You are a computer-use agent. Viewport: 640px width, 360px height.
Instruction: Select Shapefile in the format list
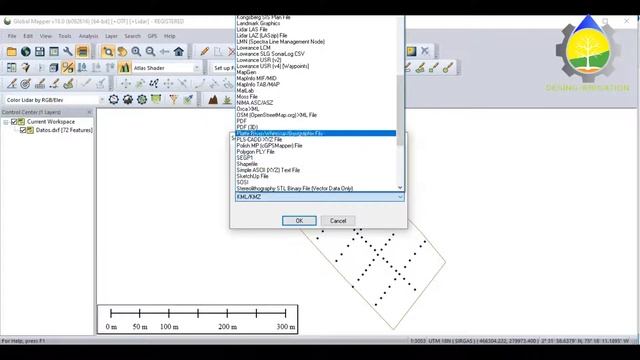click(316, 164)
